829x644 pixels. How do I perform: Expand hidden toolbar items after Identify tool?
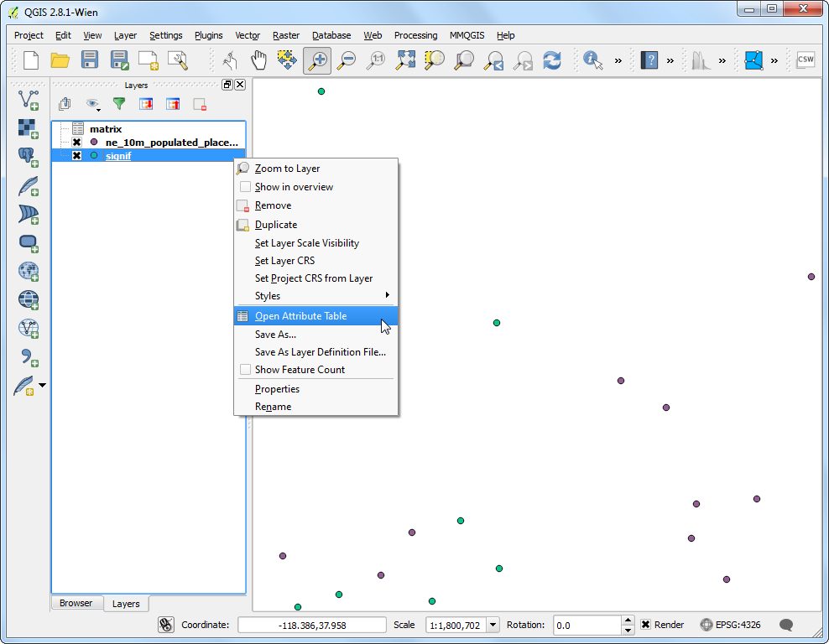point(618,60)
